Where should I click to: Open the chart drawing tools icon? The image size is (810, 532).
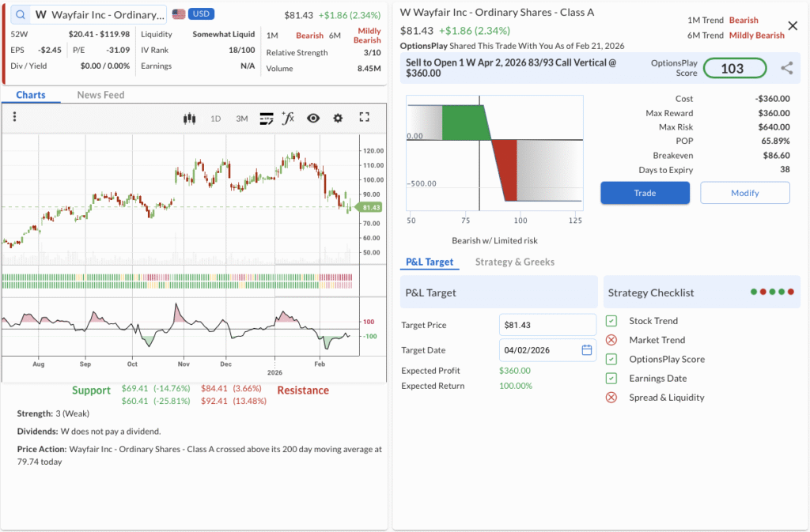266,119
